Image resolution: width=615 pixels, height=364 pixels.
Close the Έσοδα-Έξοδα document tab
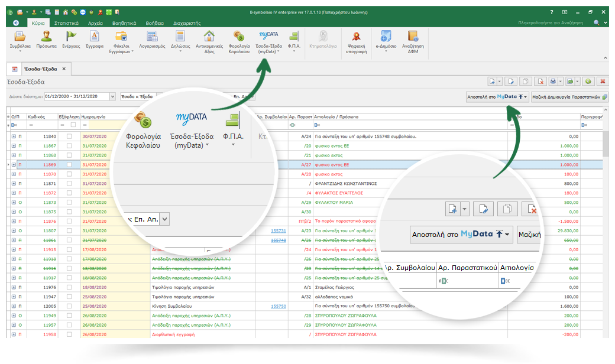coord(64,69)
